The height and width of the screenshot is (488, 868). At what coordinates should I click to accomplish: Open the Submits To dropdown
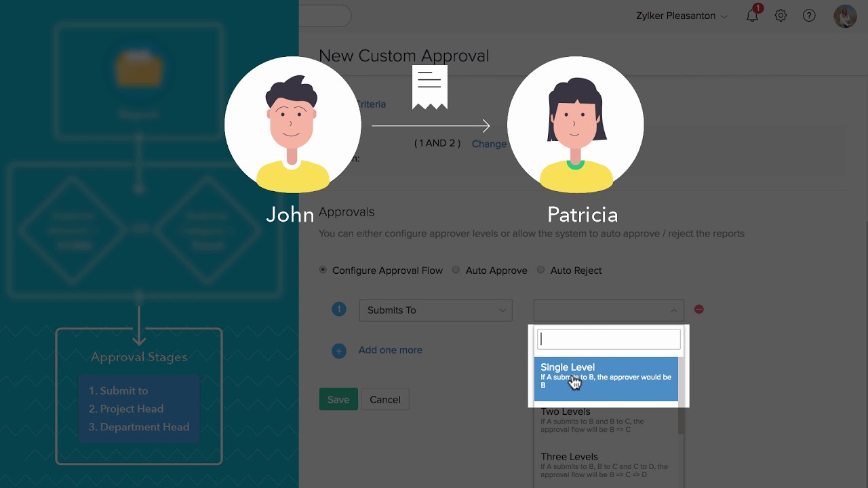click(x=435, y=310)
